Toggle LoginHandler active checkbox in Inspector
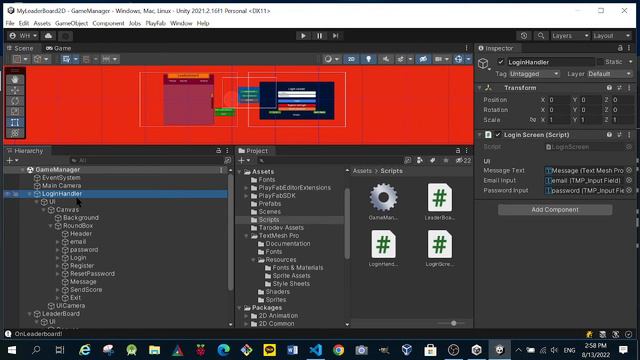 [x=501, y=62]
